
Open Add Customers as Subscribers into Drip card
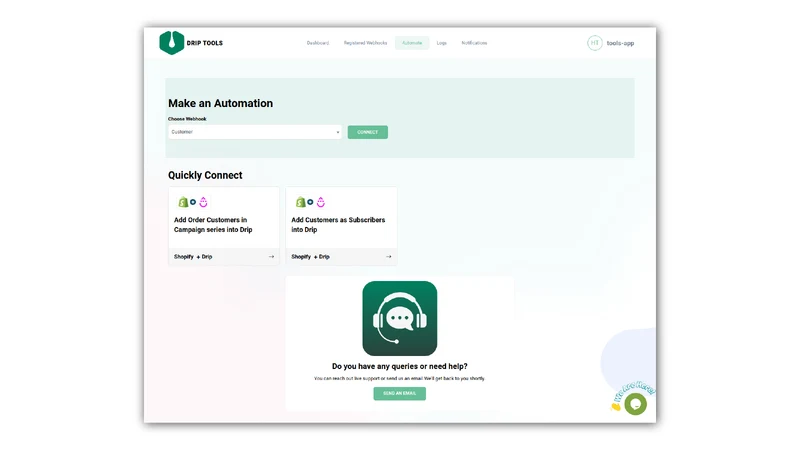pos(341,226)
